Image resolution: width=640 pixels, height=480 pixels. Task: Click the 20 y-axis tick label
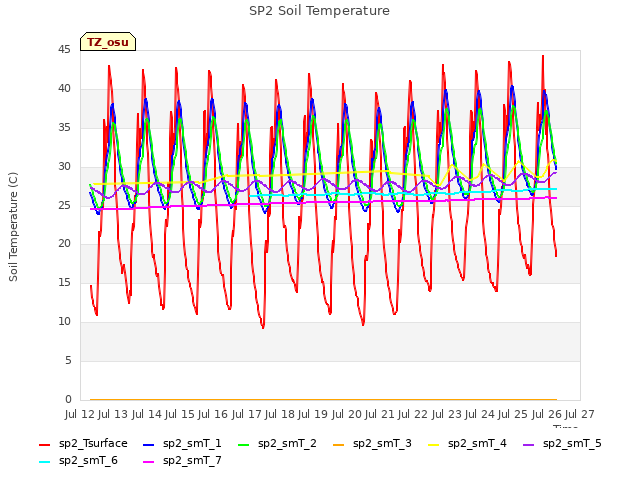[x=64, y=244]
